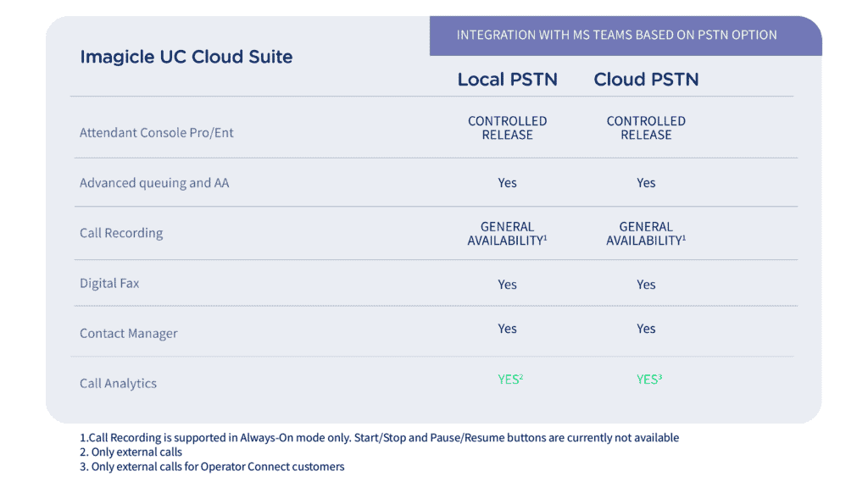Select the Call Recording row label
868x482 pixels.
point(121,233)
